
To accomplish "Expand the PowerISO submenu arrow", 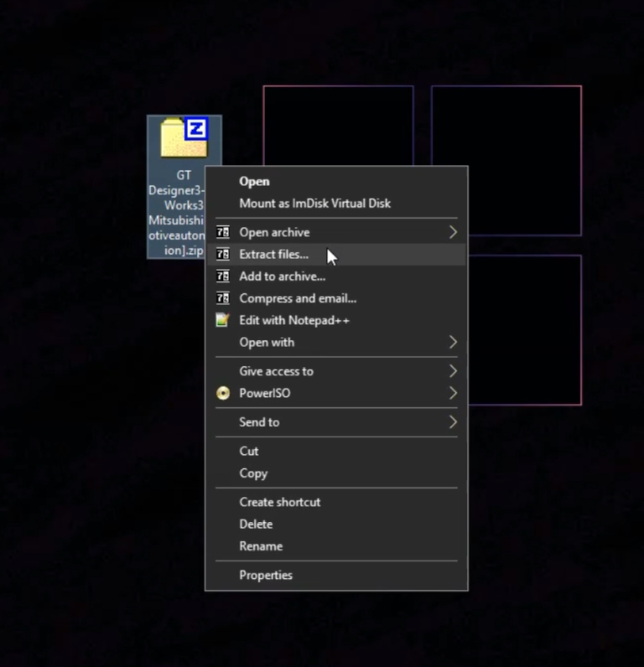I will point(453,393).
